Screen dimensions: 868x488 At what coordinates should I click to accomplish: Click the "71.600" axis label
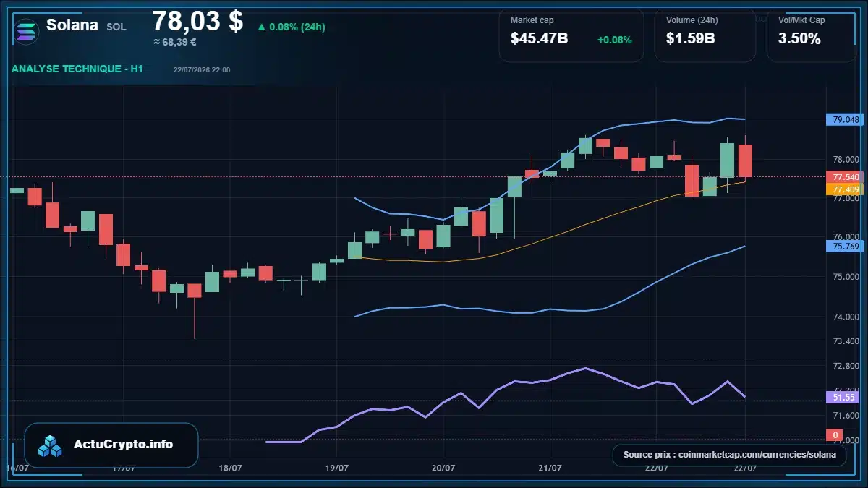(845, 415)
